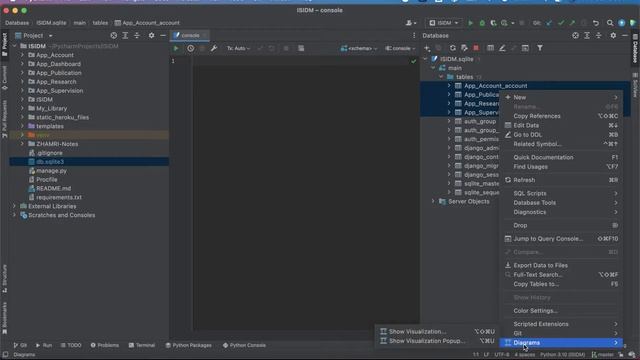
Task: Open the query history clock icon
Action: (x=191, y=48)
